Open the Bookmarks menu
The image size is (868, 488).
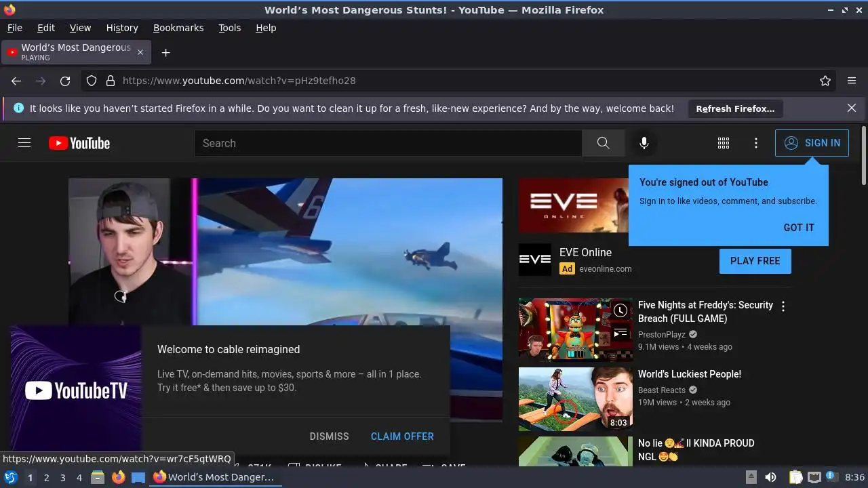pyautogui.click(x=178, y=28)
